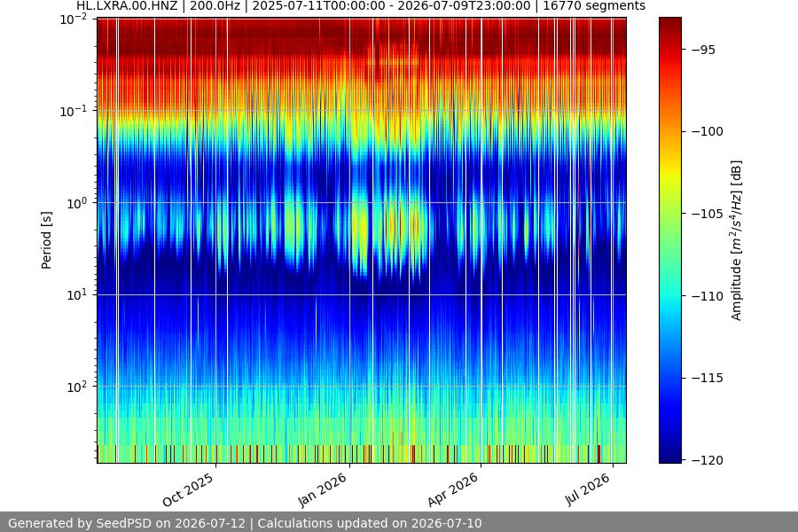Click the -110 colorbar tick label
Screen dimensions: 798x532
click(707, 296)
